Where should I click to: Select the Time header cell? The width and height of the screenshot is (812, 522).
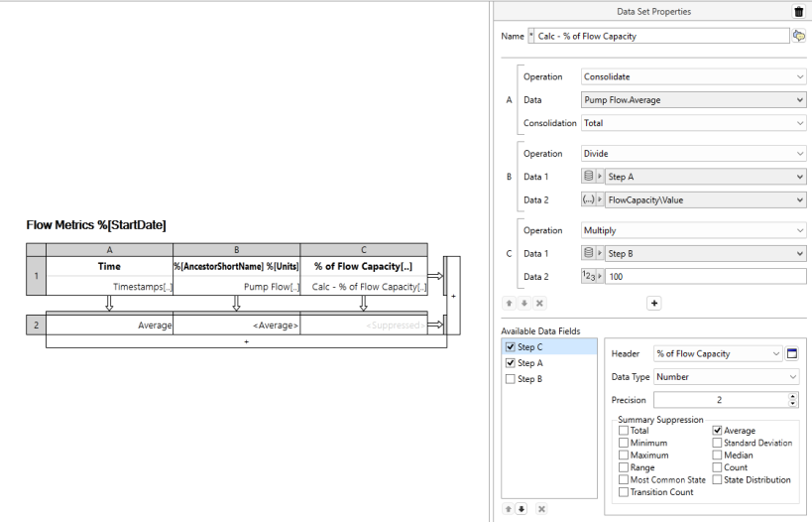coord(109,266)
